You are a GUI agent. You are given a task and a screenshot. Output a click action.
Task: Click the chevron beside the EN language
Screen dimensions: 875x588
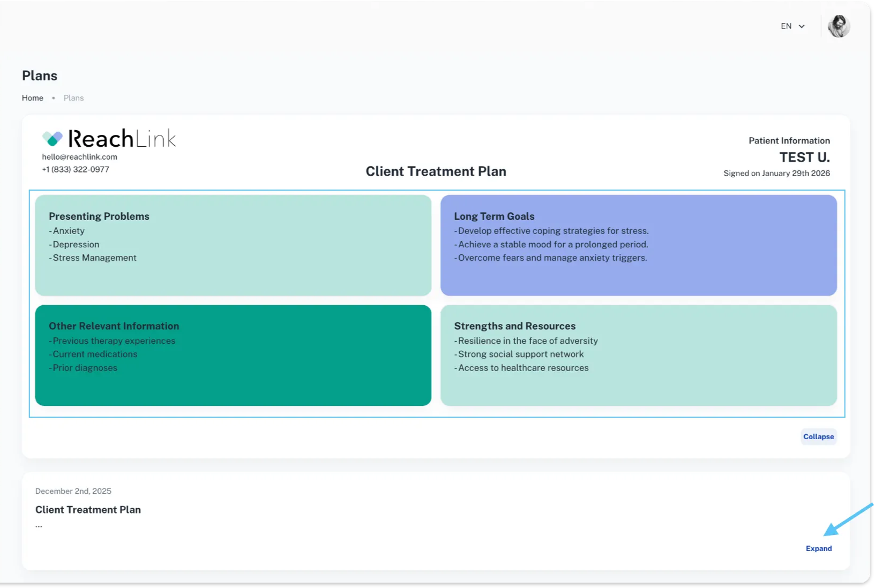pos(802,26)
